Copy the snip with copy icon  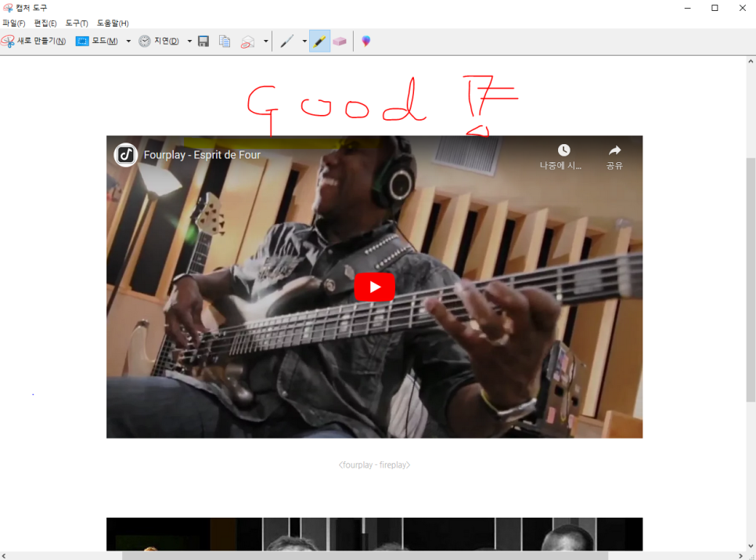225,42
